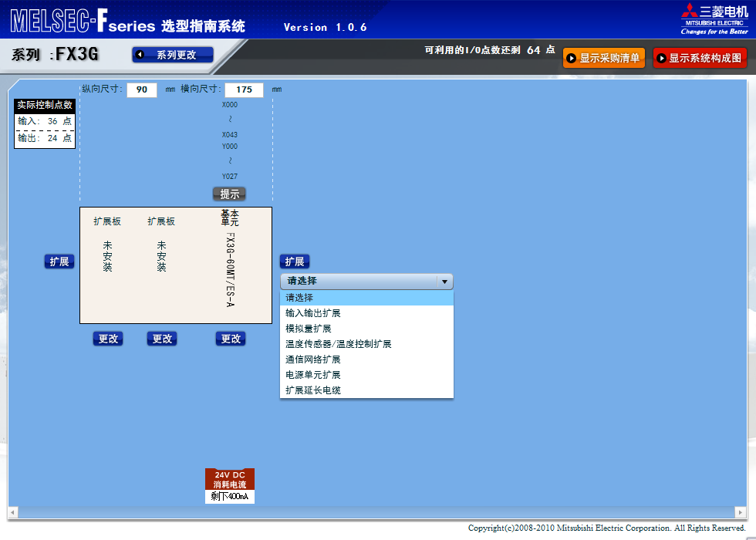Select 模拟量扩展 option

click(309, 329)
